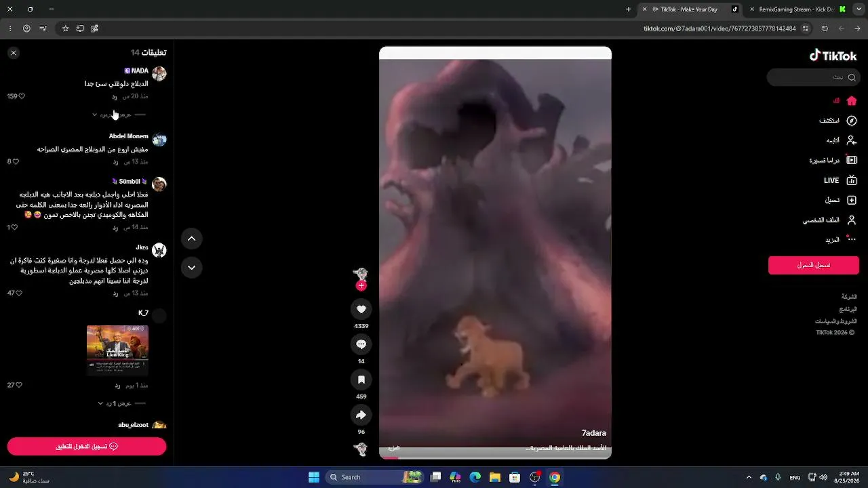The height and width of the screenshot is (488, 868).
Task: Like Abdel Monem's comment heart
Action: [x=16, y=162]
